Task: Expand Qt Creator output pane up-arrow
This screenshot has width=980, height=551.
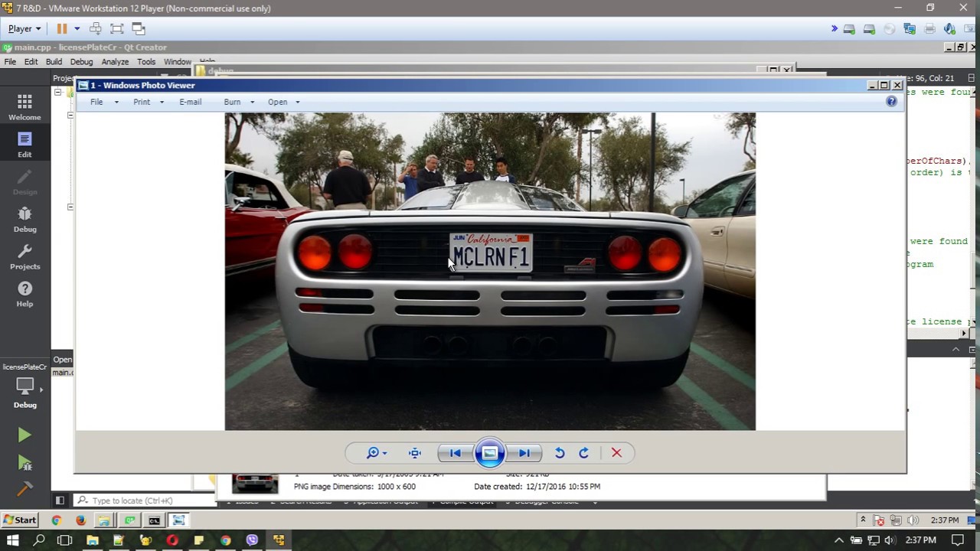Action: [x=955, y=349]
